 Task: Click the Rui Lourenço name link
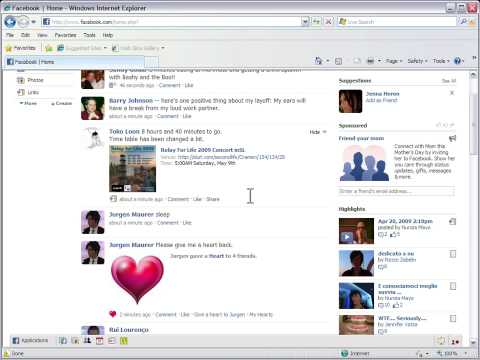point(129,330)
